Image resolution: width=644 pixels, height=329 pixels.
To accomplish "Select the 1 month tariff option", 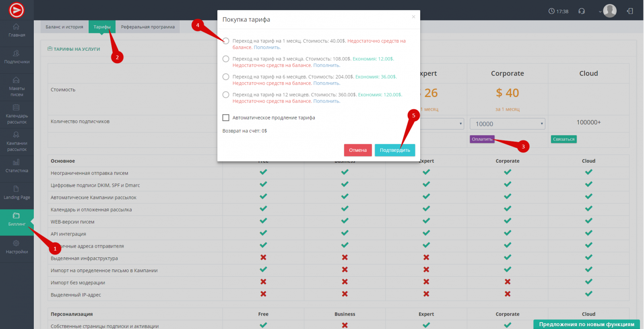I will tap(226, 41).
